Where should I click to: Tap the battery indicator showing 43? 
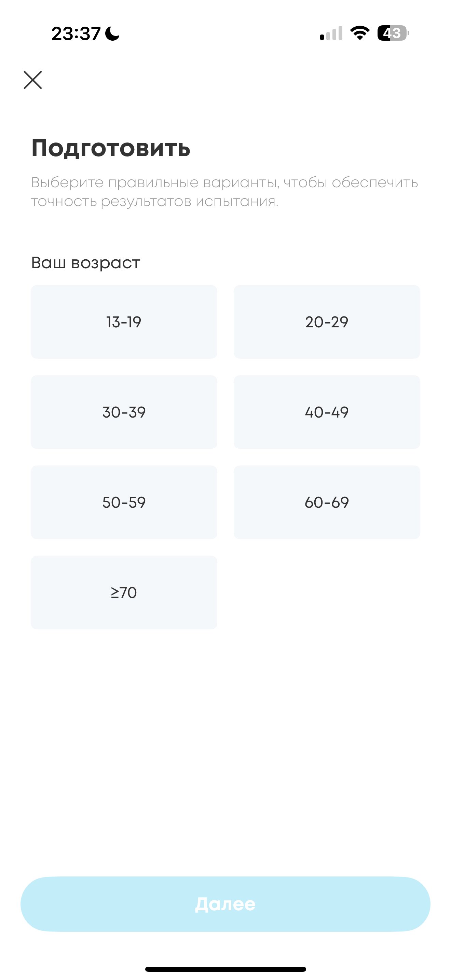coord(393,33)
